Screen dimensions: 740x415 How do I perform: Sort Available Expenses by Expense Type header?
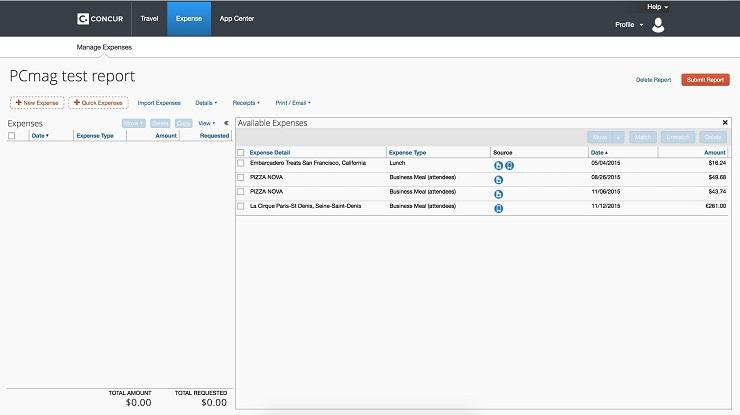[x=407, y=152]
